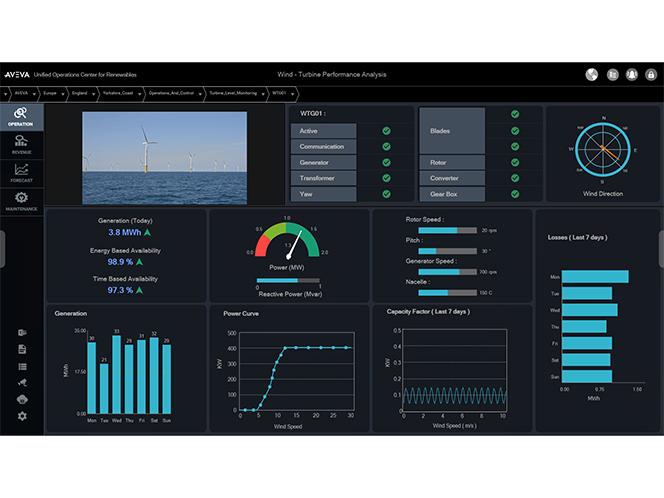Click the Power (MW) gauge dial

click(x=287, y=240)
